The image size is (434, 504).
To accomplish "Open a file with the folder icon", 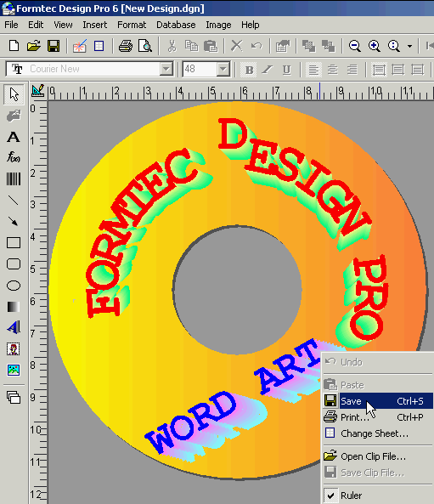I will click(34, 46).
